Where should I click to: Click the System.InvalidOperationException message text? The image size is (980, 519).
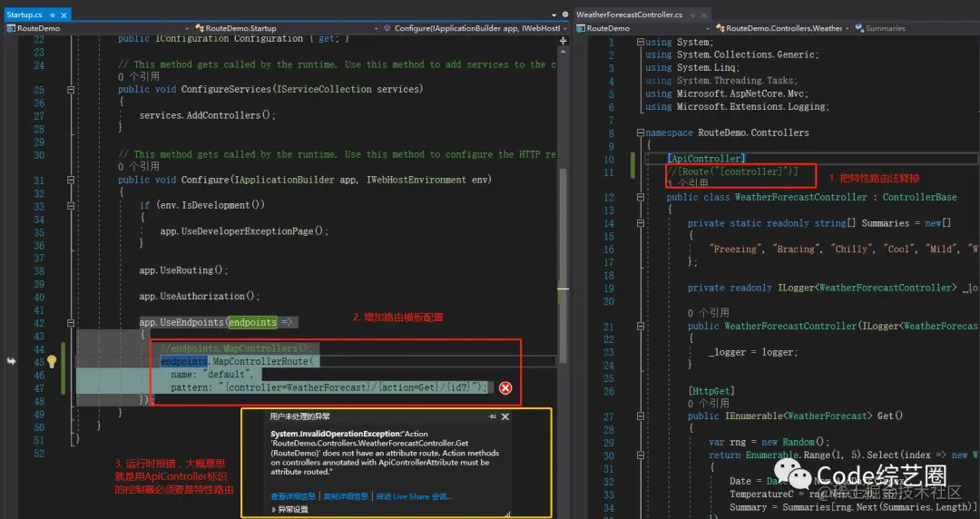(x=385, y=453)
